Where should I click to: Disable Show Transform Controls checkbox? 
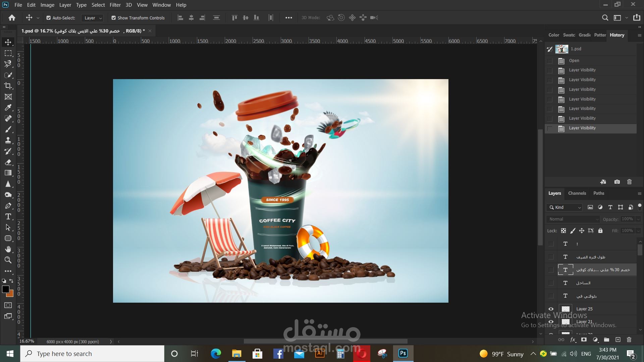tap(114, 18)
